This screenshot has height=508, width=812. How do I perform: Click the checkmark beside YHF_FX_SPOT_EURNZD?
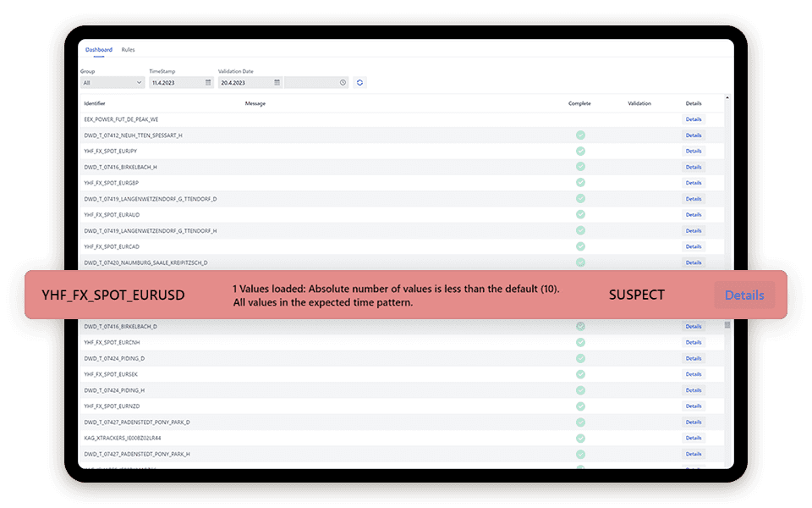(580, 406)
